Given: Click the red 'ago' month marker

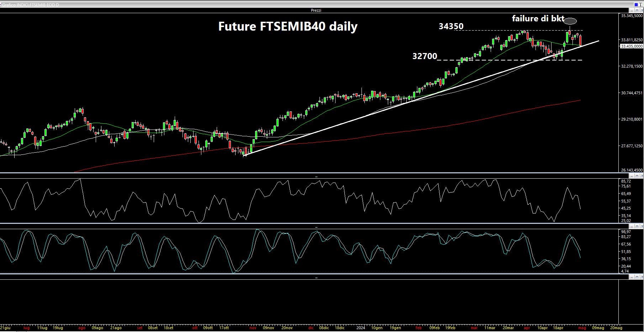Looking at the screenshot, I should pyautogui.click(x=82, y=328).
